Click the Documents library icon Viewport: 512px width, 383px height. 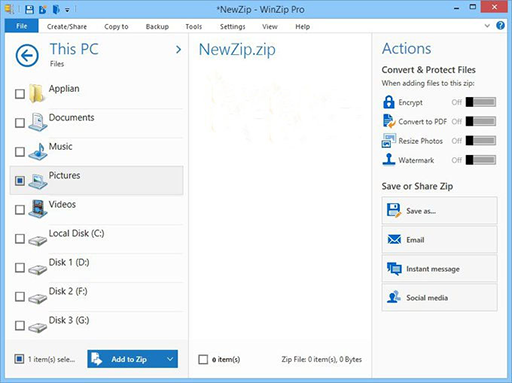point(37,122)
